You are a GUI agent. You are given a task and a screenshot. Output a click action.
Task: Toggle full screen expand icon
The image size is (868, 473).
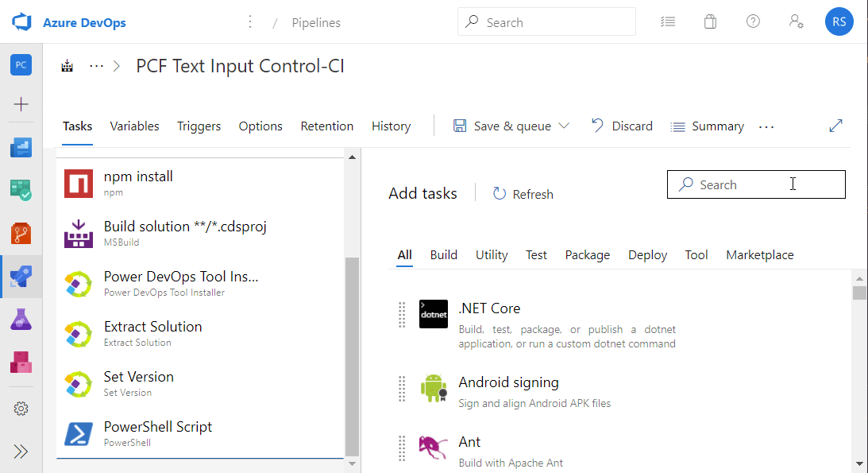click(x=836, y=126)
